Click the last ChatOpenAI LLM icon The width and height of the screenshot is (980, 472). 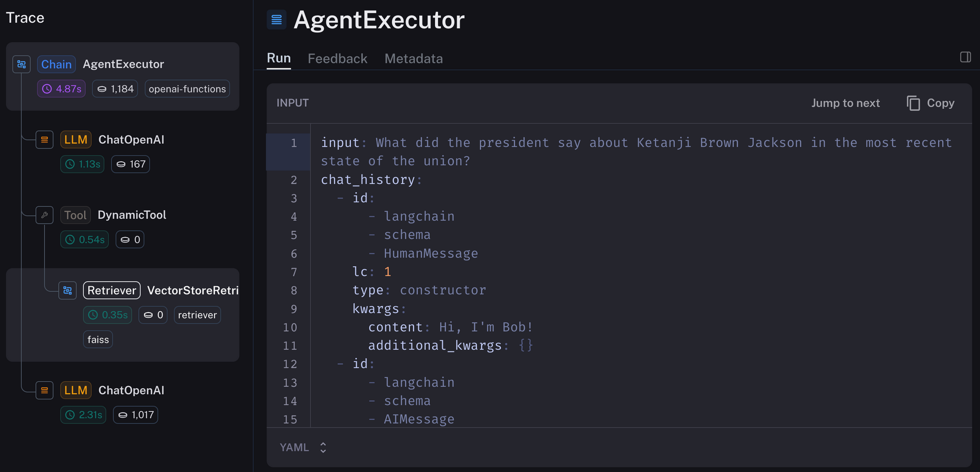tap(45, 391)
